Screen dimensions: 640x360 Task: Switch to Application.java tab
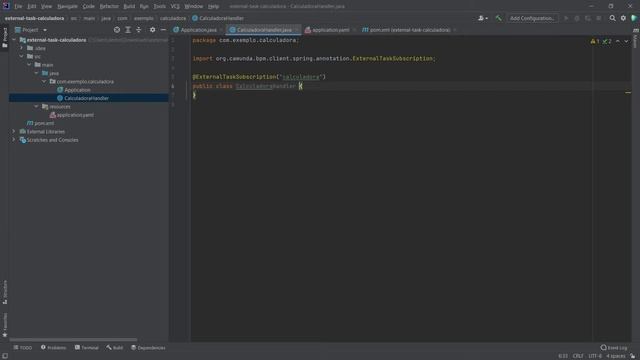pos(198,30)
